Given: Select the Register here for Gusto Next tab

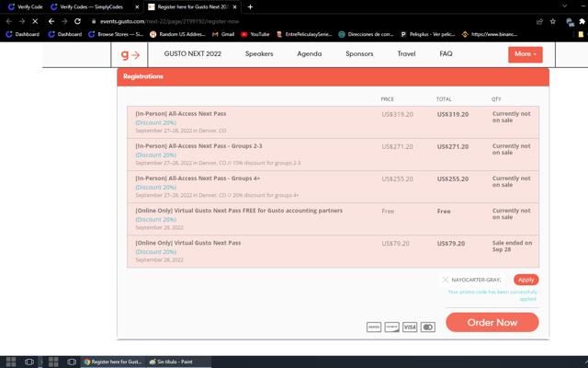Looking at the screenshot, I should 193,6.
